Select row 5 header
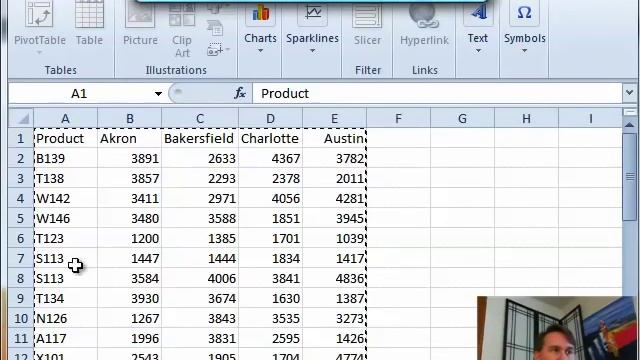Viewport: 640px width, 360px height. pos(21,218)
